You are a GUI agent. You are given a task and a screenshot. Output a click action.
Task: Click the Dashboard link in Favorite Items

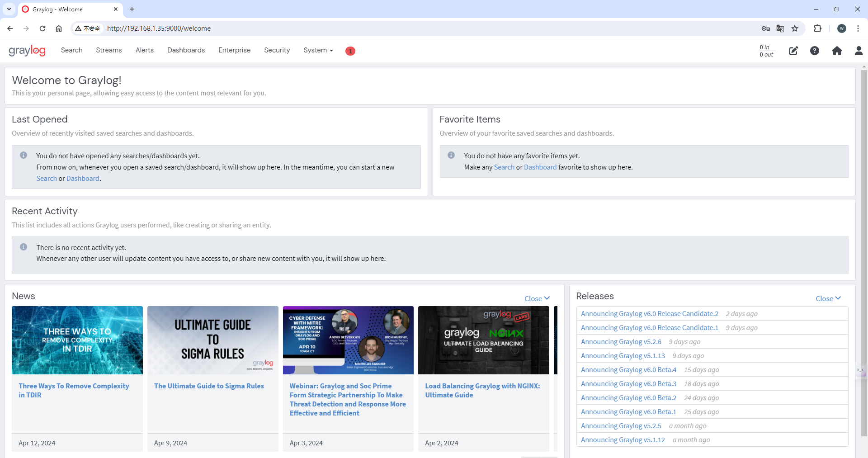[x=540, y=167]
